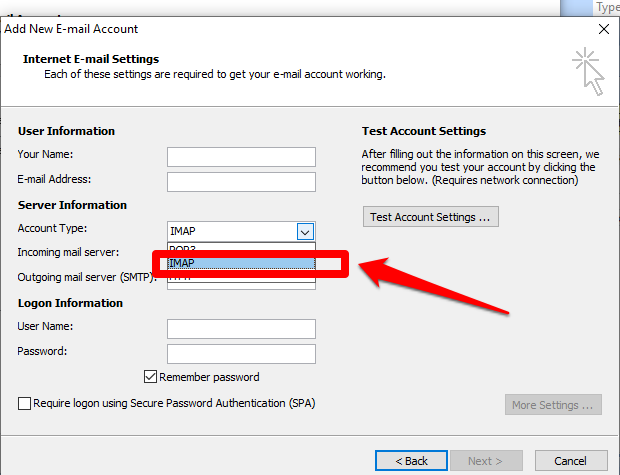Click the Your Name input field

click(x=241, y=157)
